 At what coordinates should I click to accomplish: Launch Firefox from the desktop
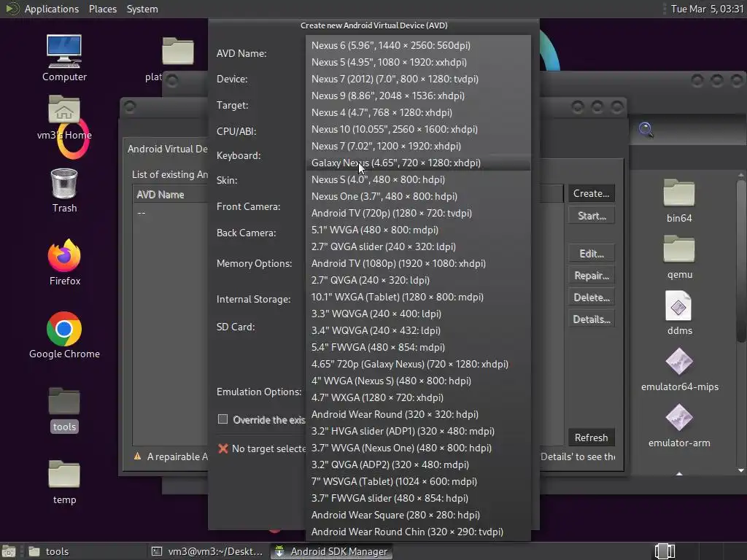(x=64, y=256)
